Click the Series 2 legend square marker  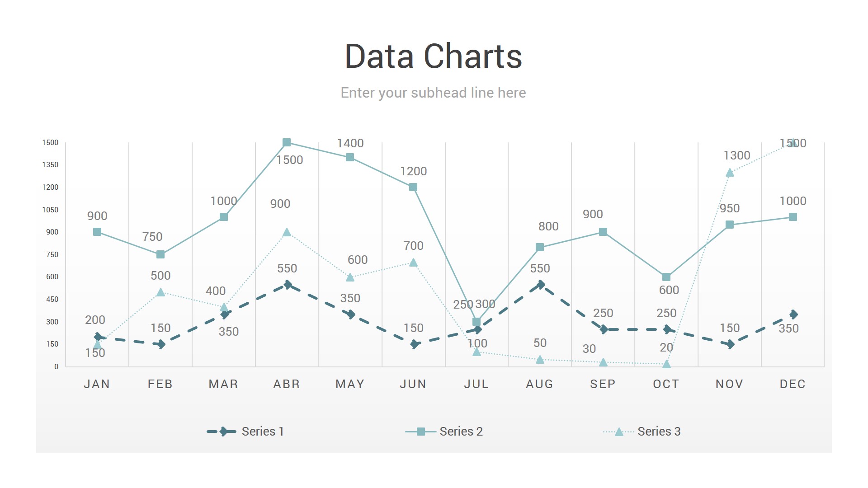(421, 432)
